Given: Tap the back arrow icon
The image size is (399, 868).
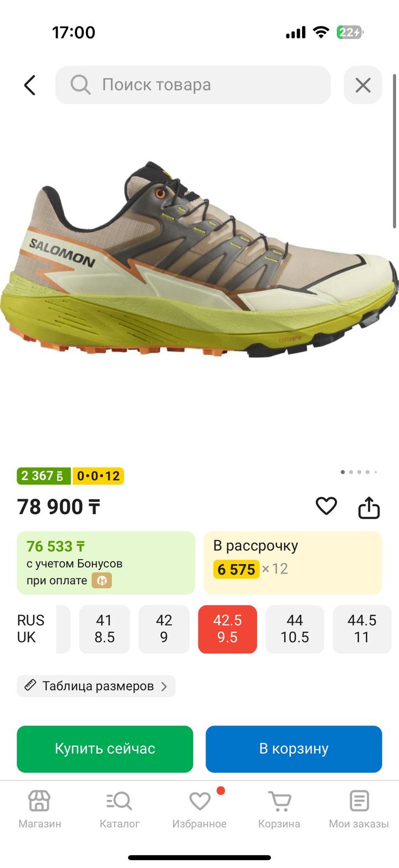Looking at the screenshot, I should click(30, 85).
